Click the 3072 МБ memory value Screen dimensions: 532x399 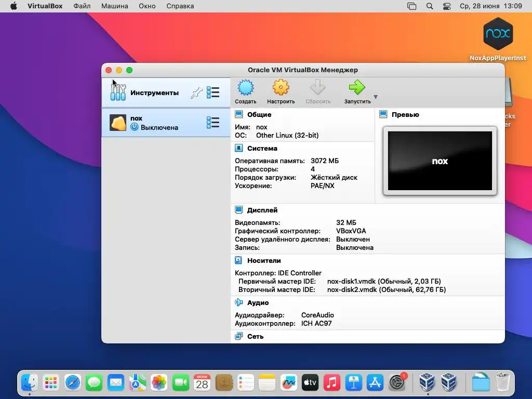click(x=325, y=161)
